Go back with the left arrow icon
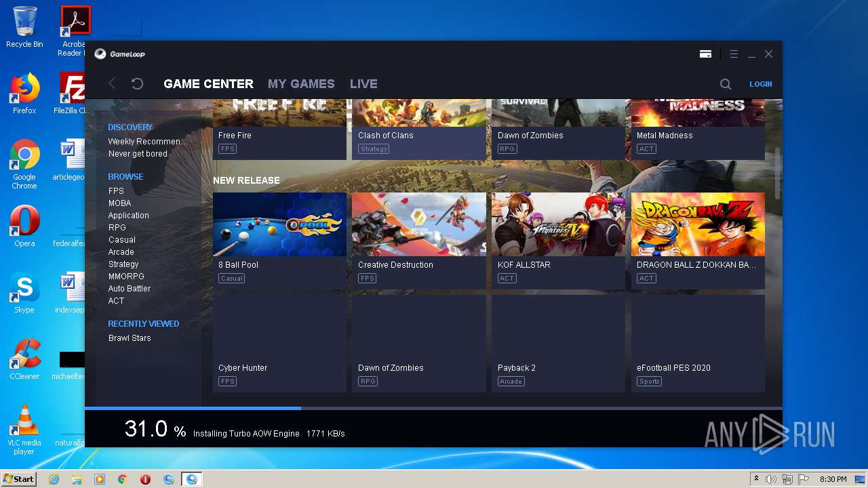The image size is (868, 488). pos(113,83)
